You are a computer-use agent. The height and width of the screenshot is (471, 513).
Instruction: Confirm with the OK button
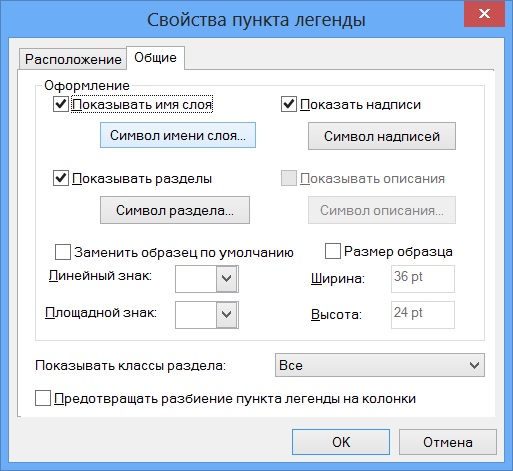(341, 442)
